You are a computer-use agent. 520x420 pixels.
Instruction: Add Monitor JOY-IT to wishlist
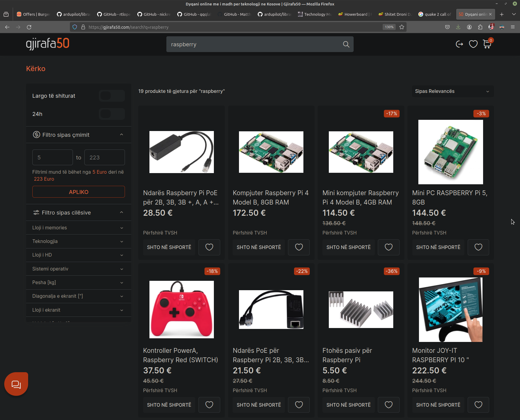click(x=478, y=405)
